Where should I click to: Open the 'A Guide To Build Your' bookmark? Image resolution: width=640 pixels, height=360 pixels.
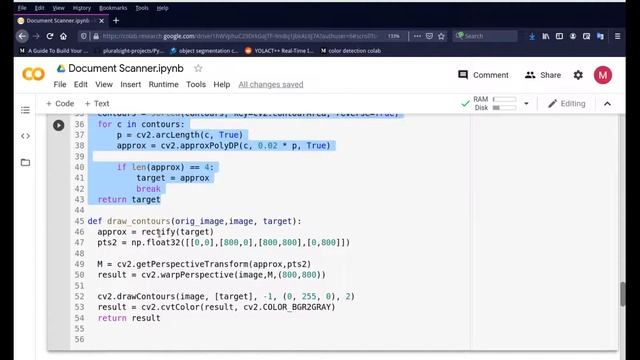pyautogui.click(x=54, y=51)
